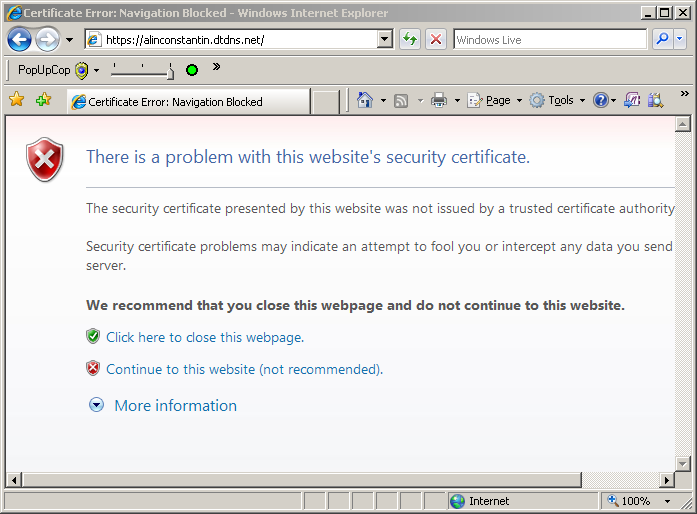Click Add to Favorites star-plus icon

click(x=44, y=99)
